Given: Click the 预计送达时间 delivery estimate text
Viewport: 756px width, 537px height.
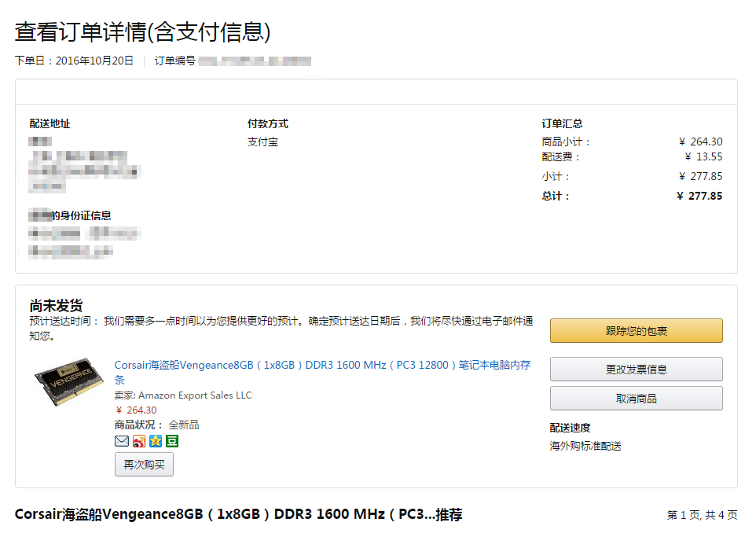Looking at the screenshot, I should [x=281, y=329].
